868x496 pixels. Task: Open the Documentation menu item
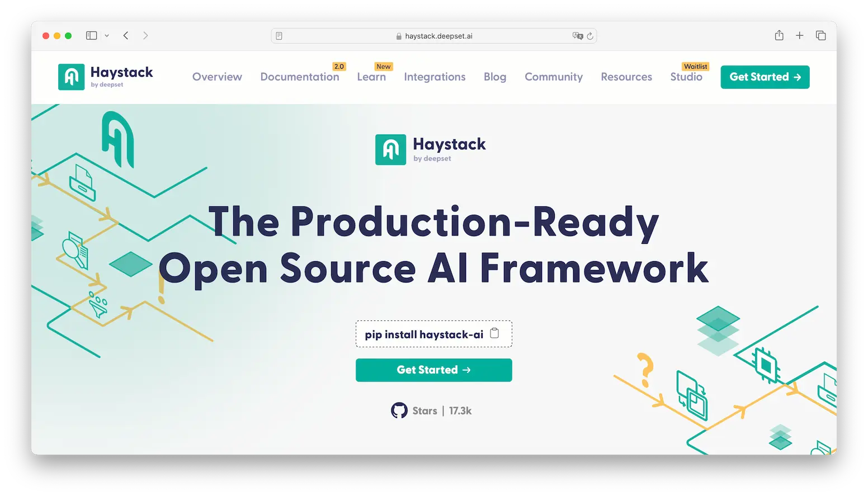point(300,77)
